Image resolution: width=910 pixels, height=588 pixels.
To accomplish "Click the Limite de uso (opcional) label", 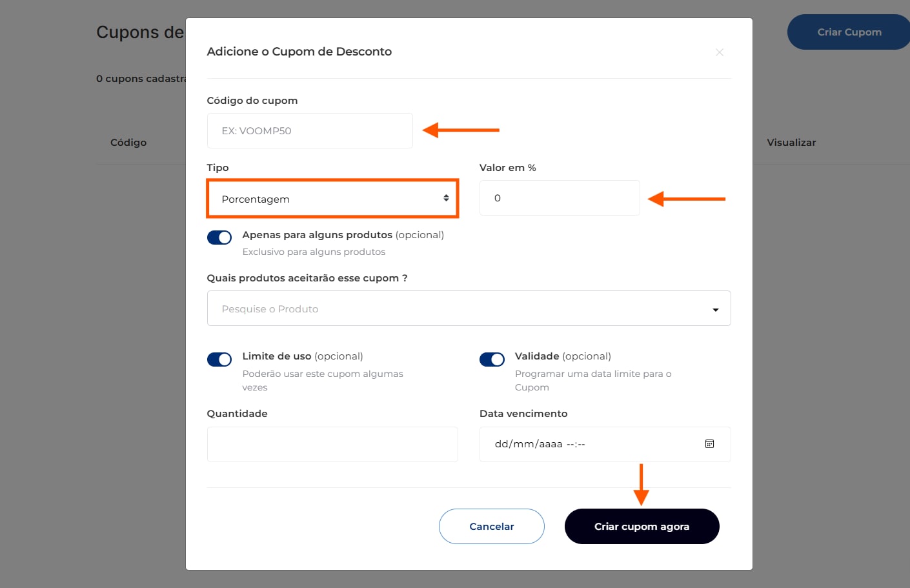I will [303, 356].
